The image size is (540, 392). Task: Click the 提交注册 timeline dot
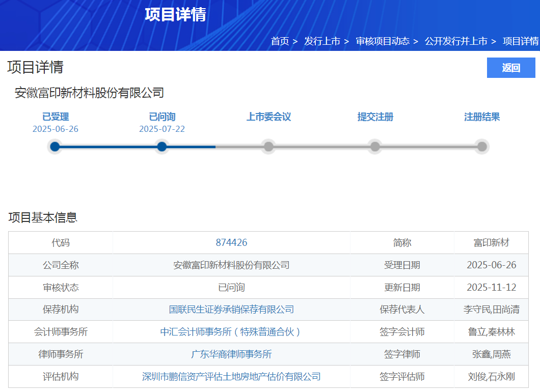pos(375,147)
